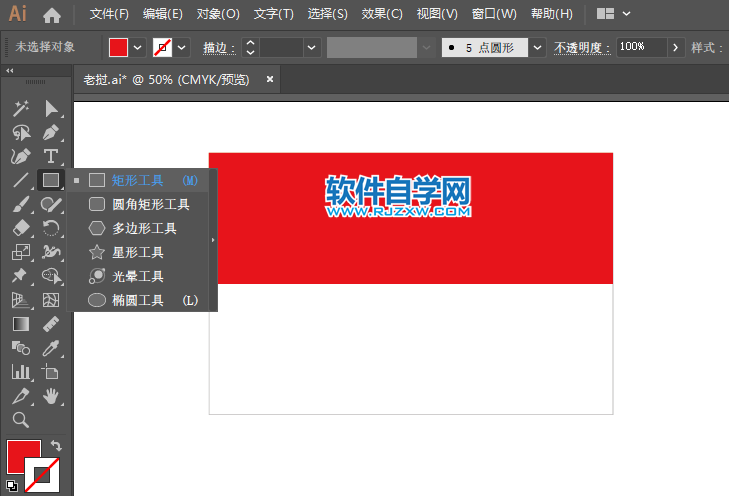Go to Home screen icon
729x496 pixels.
(52, 15)
